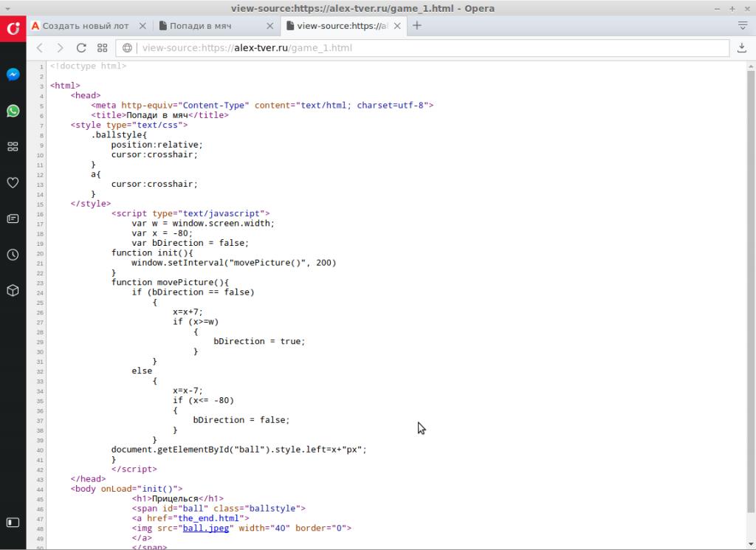Open the Start Page grid button in toolbar
The width and height of the screenshot is (756, 550).
pyautogui.click(x=102, y=48)
